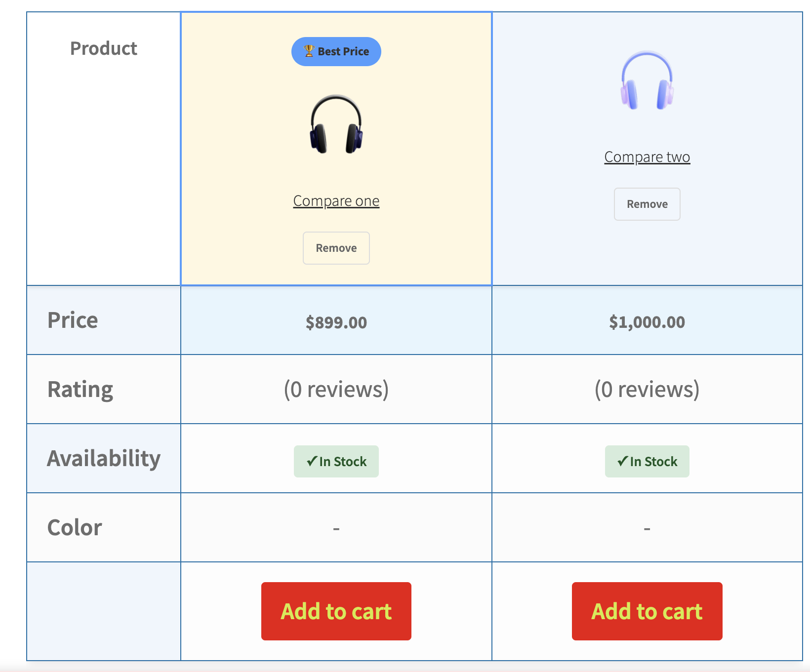Click the black headphones product image
This screenshot has height=672, width=810.
pos(336,124)
